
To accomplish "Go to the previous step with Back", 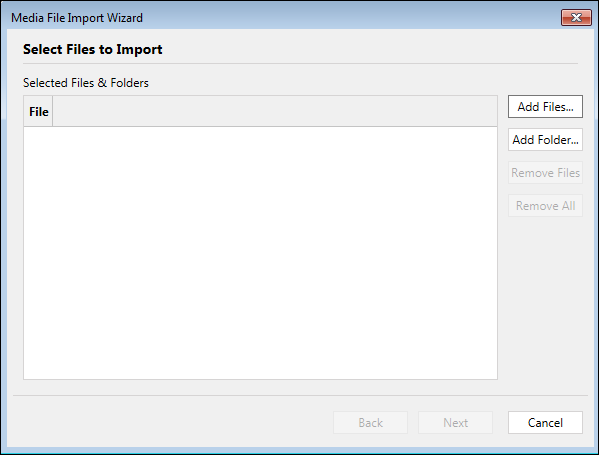I will click(x=371, y=423).
